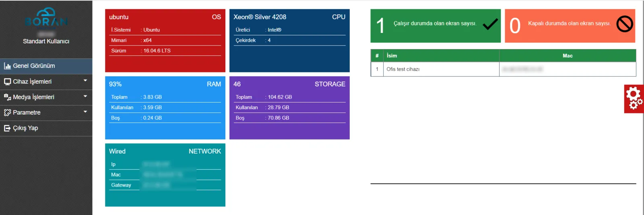This screenshot has width=644, height=215.
Task: Click the Parametre puzzle icon
Action: point(7,113)
